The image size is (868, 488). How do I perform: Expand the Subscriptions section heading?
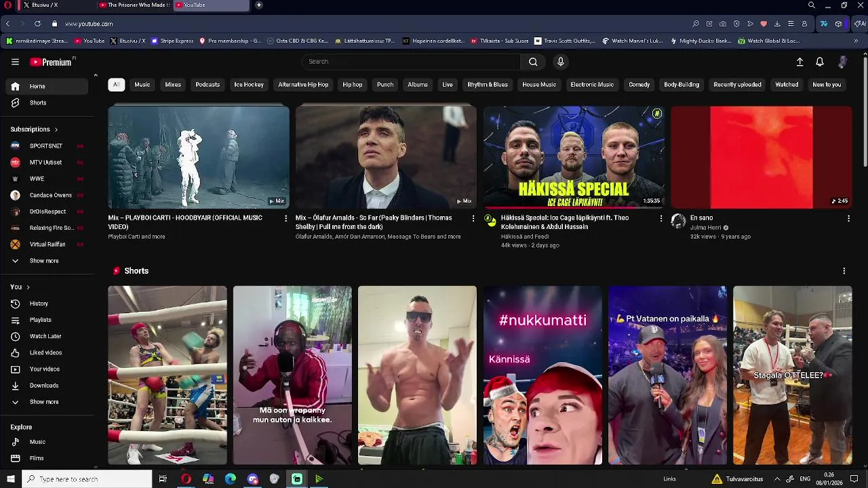(34, 129)
